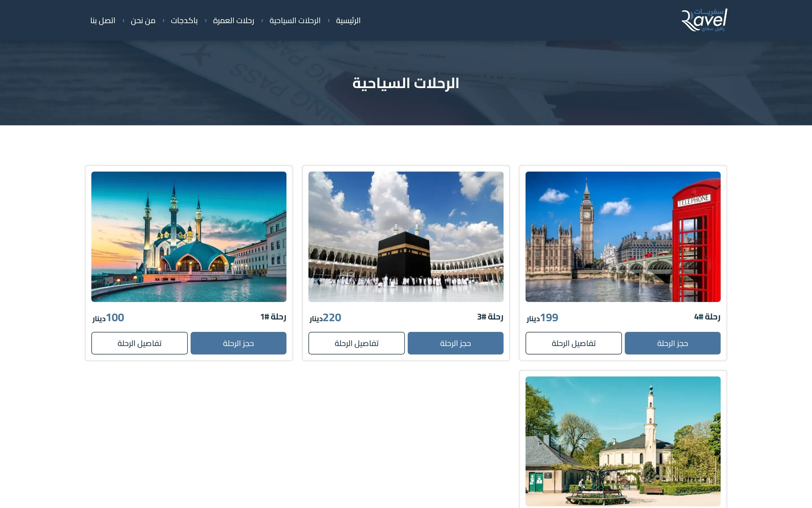
Task: Open من نحن in the navigation menu
Action: pyautogui.click(x=143, y=21)
